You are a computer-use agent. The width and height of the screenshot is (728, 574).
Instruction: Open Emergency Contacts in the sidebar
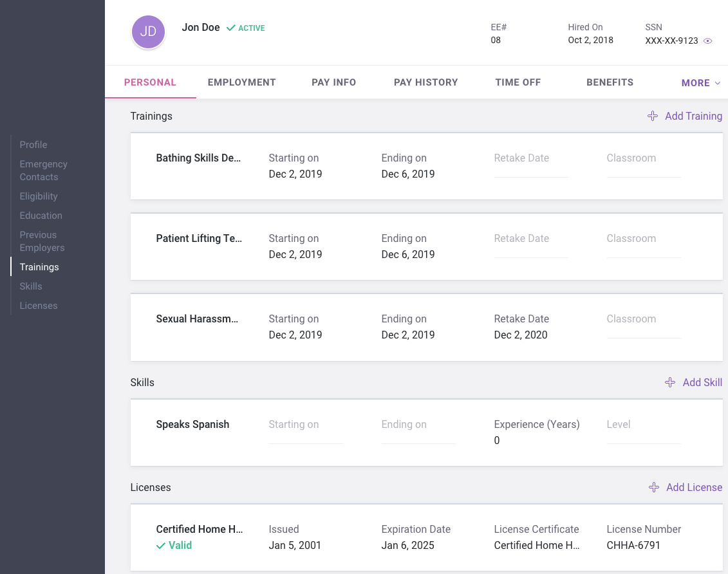click(43, 171)
